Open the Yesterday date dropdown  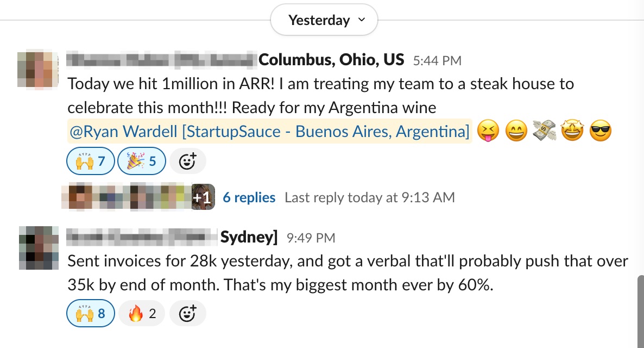324,20
